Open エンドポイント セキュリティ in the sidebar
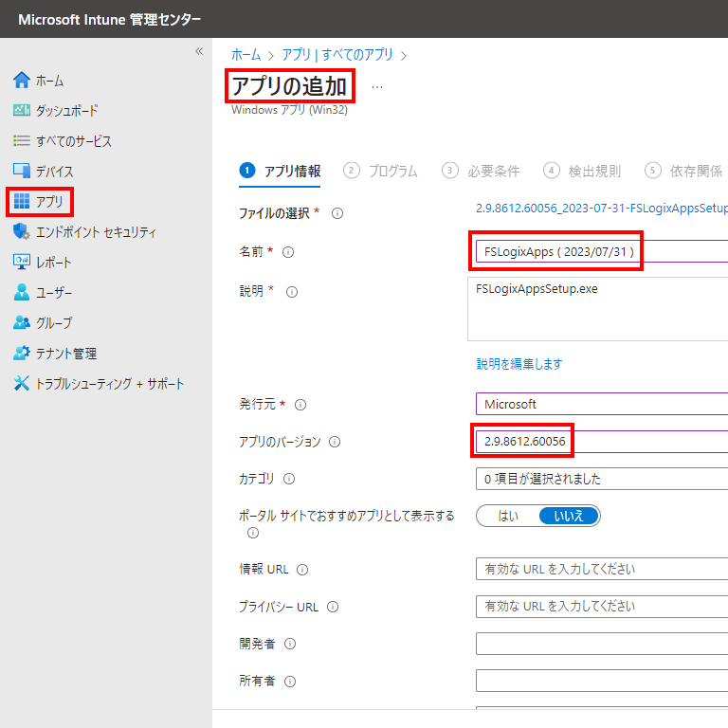 [x=96, y=232]
